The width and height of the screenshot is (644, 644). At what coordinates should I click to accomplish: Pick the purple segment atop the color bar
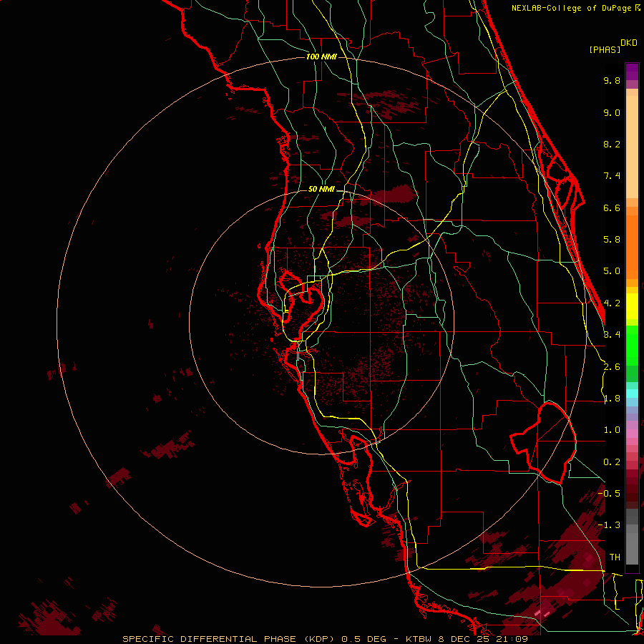(632, 72)
